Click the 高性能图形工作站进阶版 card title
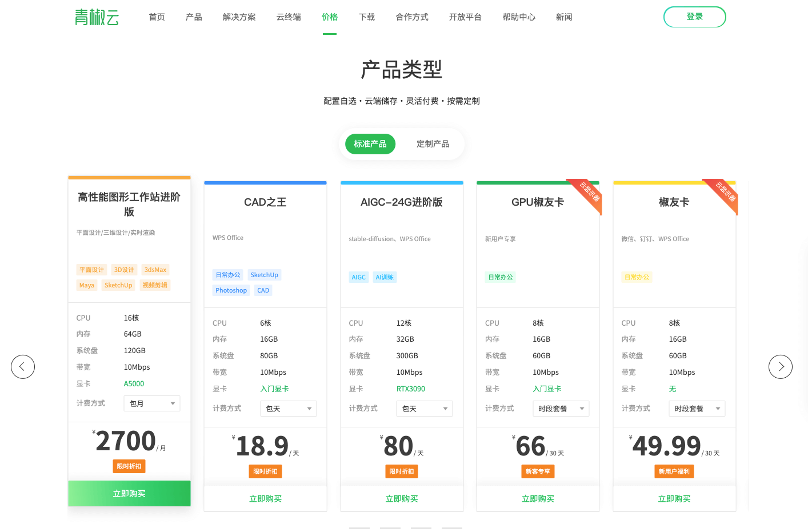 tap(129, 204)
